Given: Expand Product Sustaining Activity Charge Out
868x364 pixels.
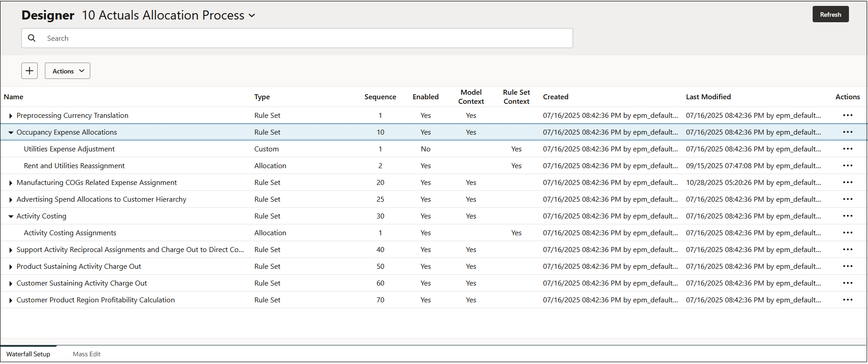Looking at the screenshot, I should 10,267.
